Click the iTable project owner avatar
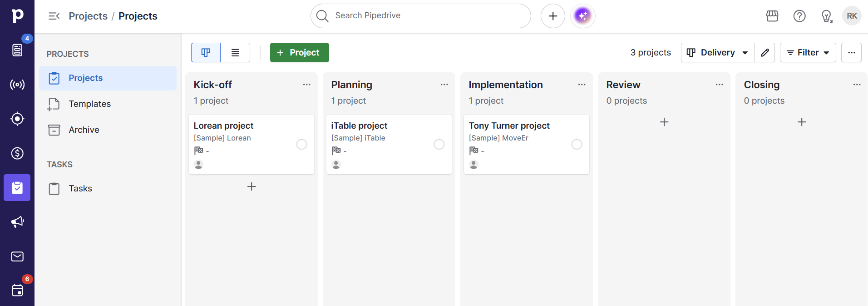Screen dimensions: 868x306 [336, 165]
